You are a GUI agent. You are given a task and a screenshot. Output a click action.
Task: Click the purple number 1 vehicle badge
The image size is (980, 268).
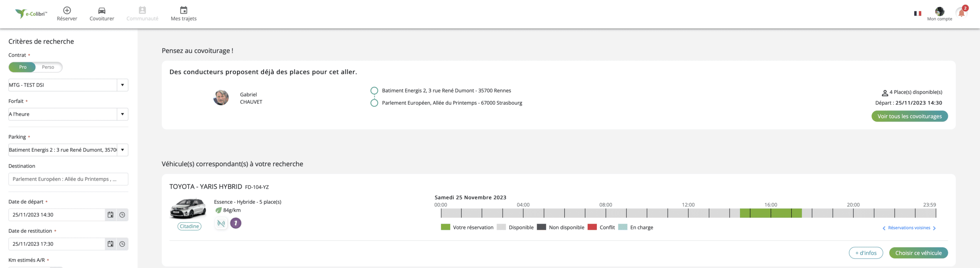[236, 223]
